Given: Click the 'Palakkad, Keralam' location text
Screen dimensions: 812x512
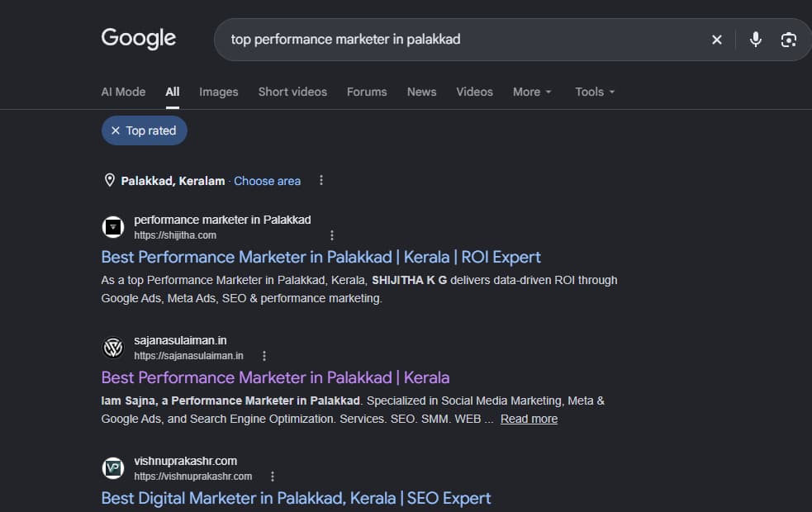Looking at the screenshot, I should 173,181.
